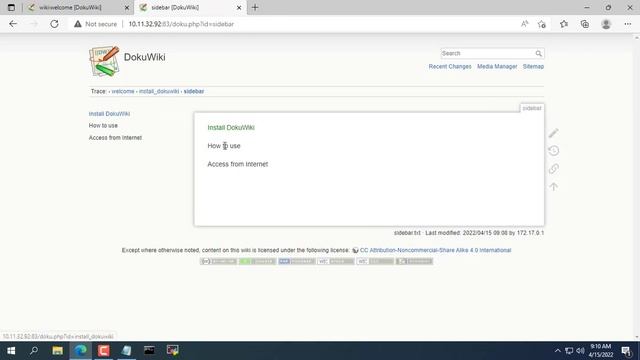Click How to use in content box

click(224, 146)
